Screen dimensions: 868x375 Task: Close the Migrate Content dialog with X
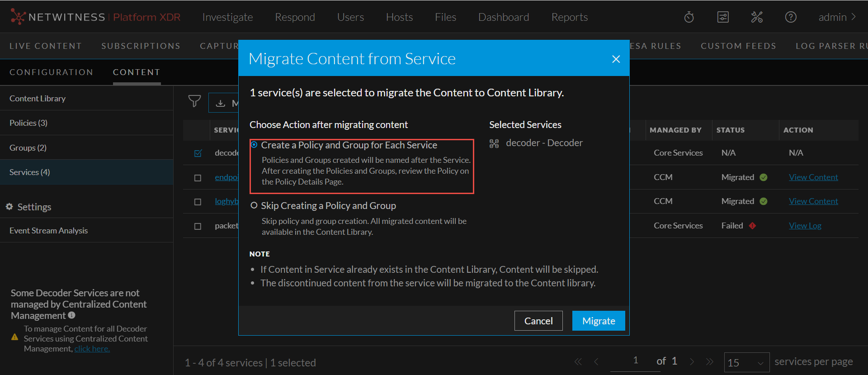point(616,59)
